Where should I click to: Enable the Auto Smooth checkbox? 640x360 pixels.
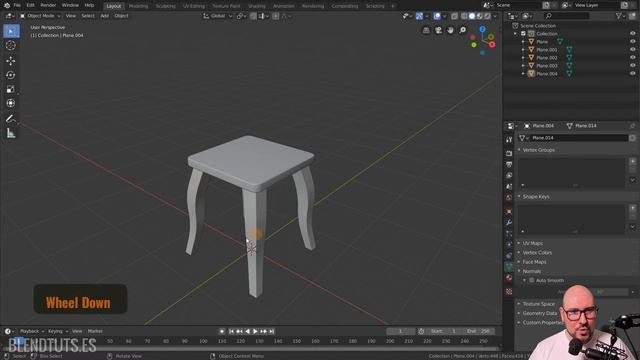[x=532, y=280]
